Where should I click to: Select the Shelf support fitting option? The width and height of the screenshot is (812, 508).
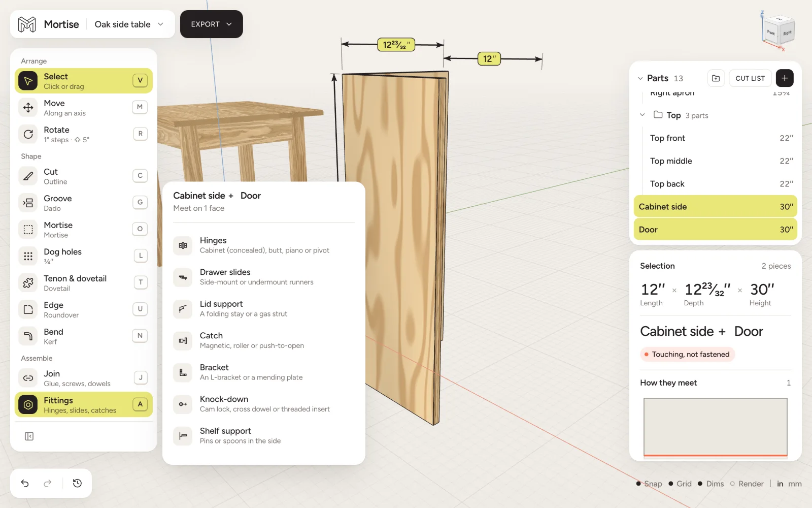coord(264,435)
